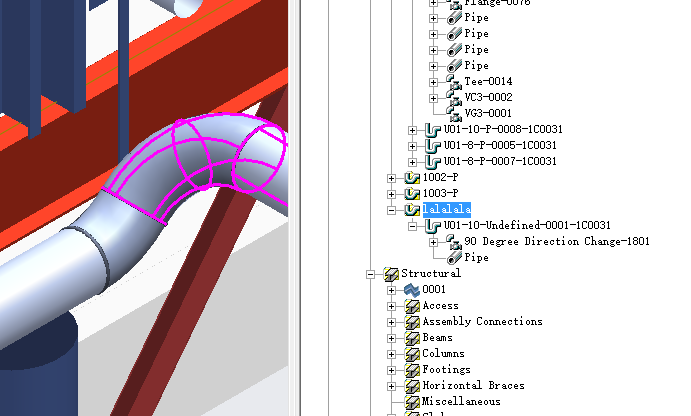The height and width of the screenshot is (416, 691).
Task: Expand the 0001 structural node
Action: (391, 290)
